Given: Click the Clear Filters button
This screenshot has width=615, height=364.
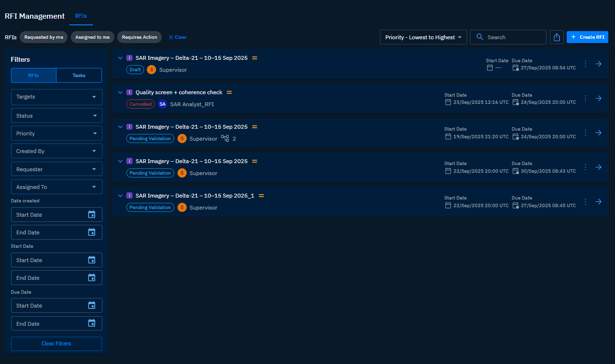Looking at the screenshot, I should (x=56, y=344).
